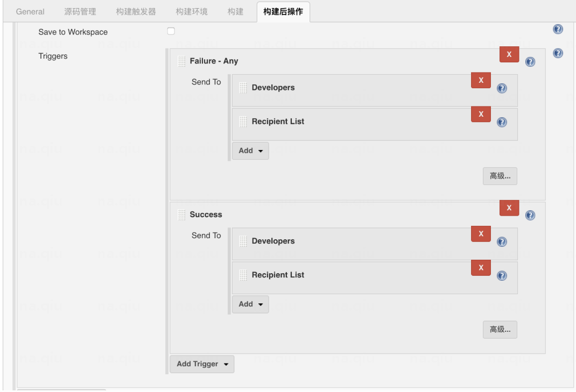Open help for Developers under Failure - Any

501,88
